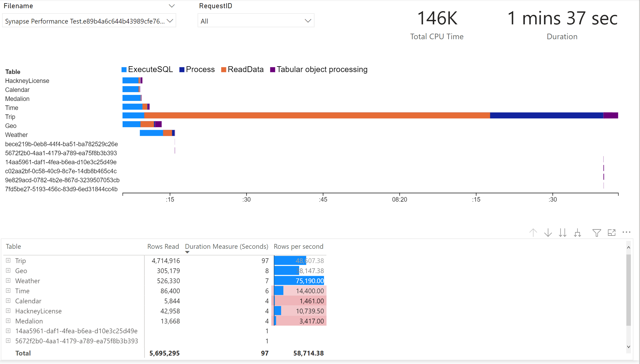Expand the Trip row in table
The image size is (640, 364).
tap(8, 260)
